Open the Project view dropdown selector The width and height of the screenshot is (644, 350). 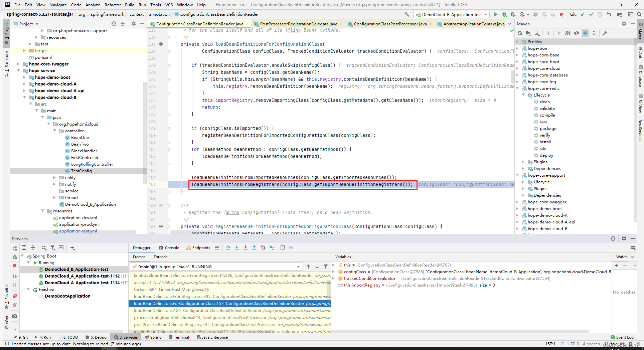(26, 24)
